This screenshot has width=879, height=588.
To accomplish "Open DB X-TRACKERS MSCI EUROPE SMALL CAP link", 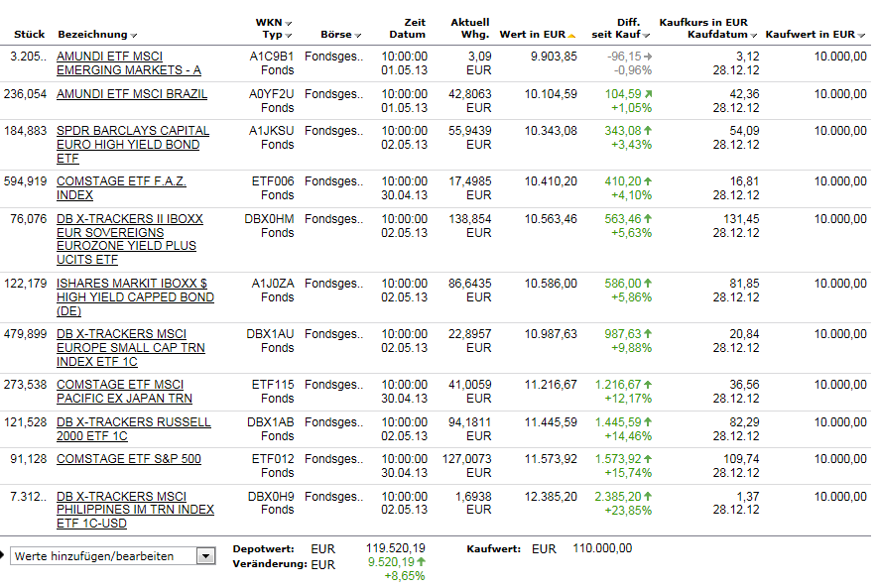I will point(131,347).
